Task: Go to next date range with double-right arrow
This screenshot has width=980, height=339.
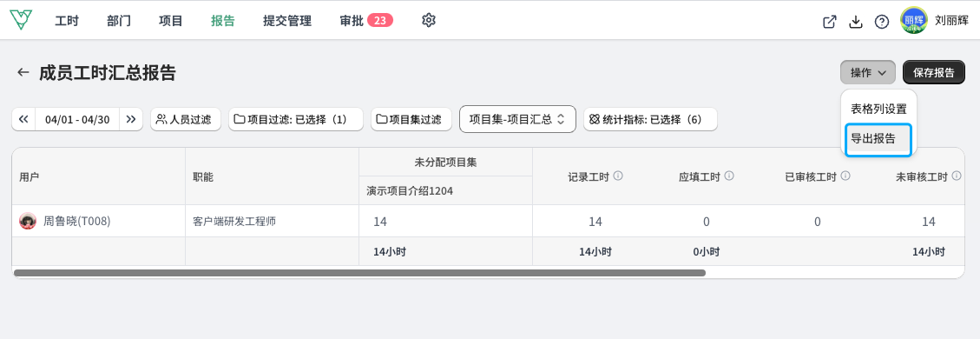Action: pos(130,119)
